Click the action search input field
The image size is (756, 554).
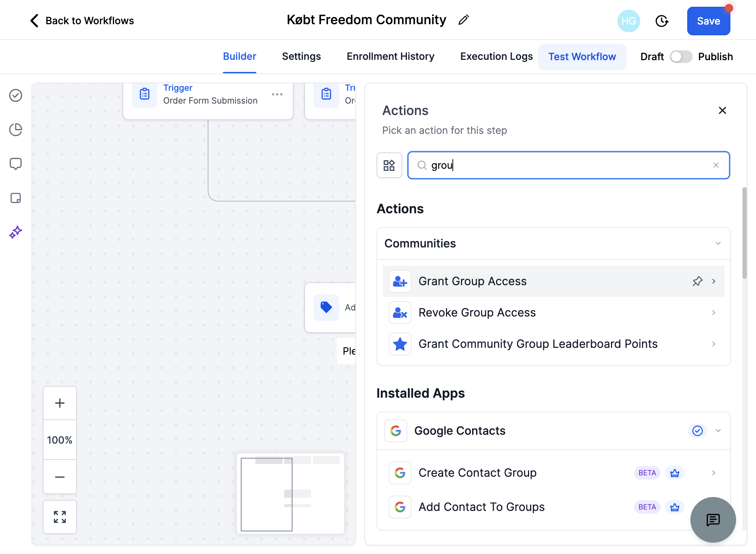tap(569, 165)
